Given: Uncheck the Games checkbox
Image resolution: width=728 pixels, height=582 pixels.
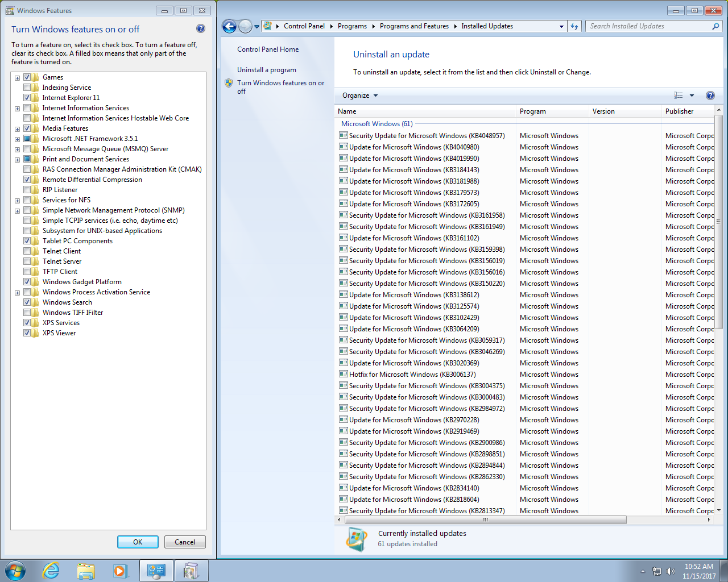Looking at the screenshot, I should click(x=27, y=77).
